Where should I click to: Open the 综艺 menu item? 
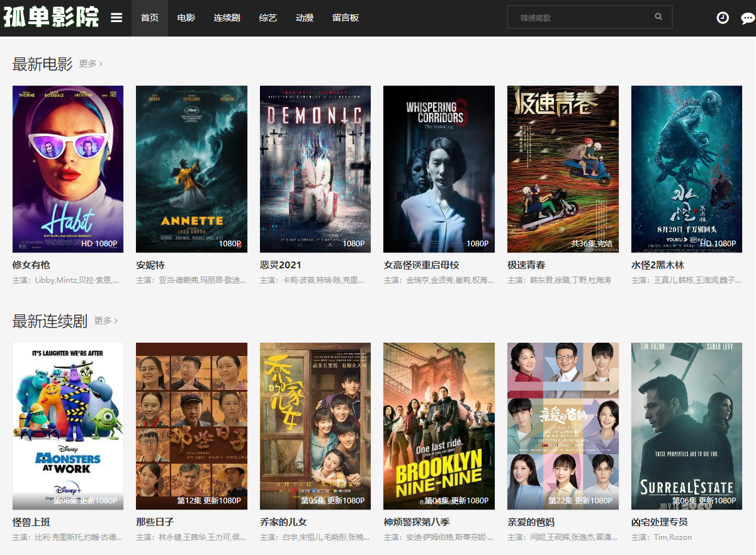click(x=268, y=18)
